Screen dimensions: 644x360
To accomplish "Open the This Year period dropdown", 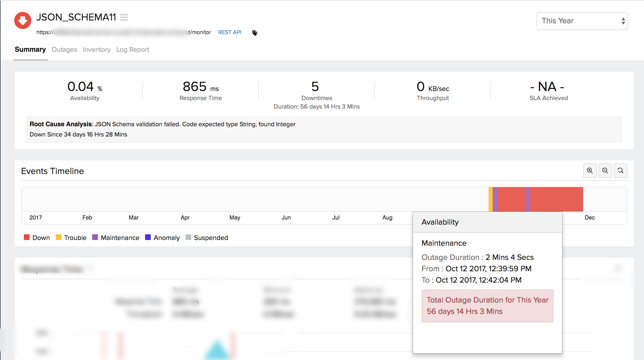I will pos(582,21).
